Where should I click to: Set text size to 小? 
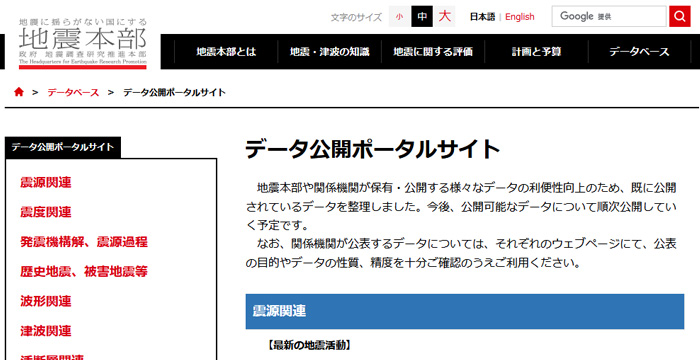pyautogui.click(x=400, y=17)
